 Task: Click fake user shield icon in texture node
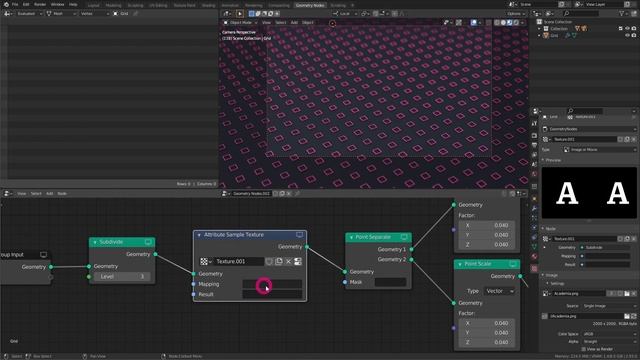pyautogui.click(x=269, y=262)
